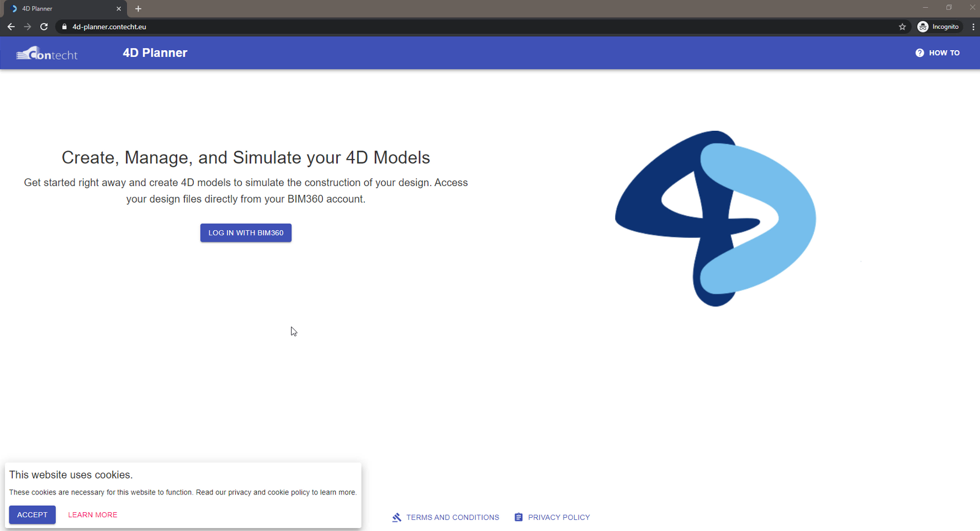
Task: Bookmark this page with star icon
Action: [902, 26]
